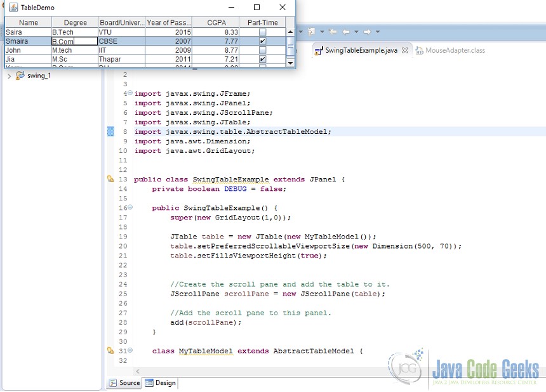Select the Jia name cell
Screen dimensions: 546x392
click(x=28, y=59)
